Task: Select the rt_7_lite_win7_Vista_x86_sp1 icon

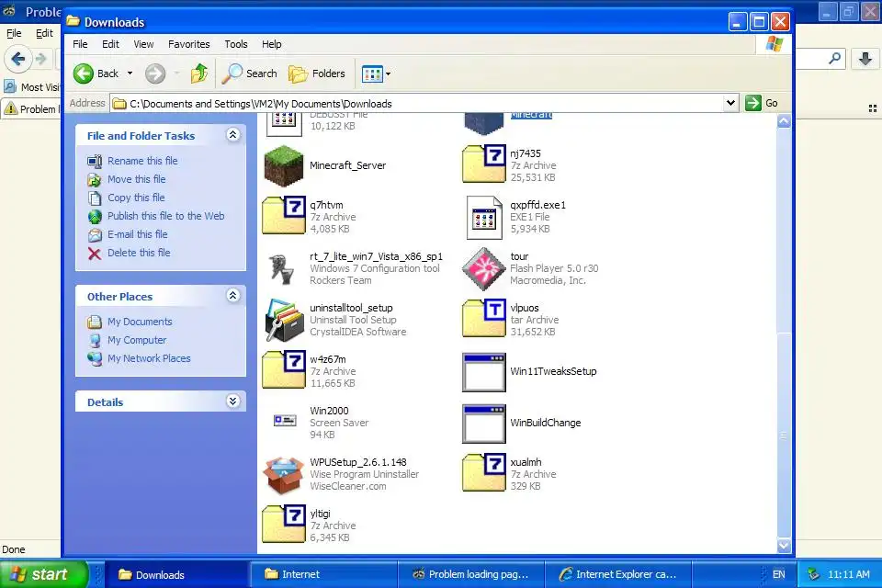Action: 282,268
